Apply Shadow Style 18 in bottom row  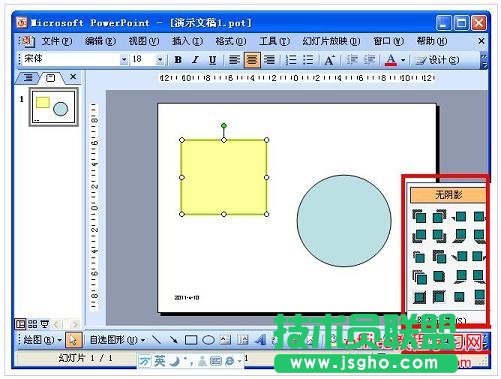pyautogui.click(x=439, y=297)
